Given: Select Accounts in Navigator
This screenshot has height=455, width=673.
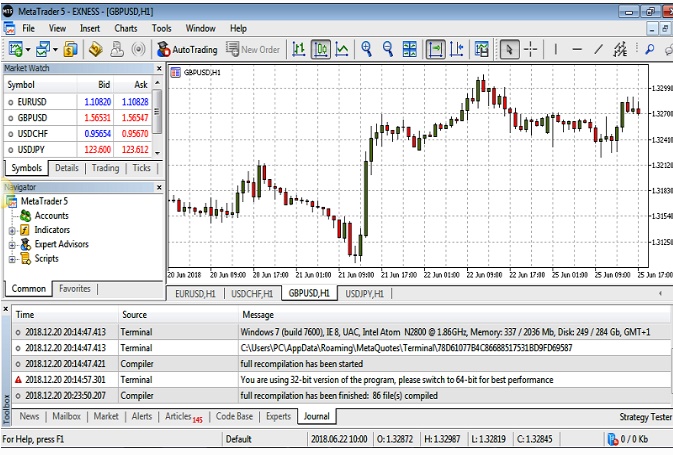Looking at the screenshot, I should [51, 215].
